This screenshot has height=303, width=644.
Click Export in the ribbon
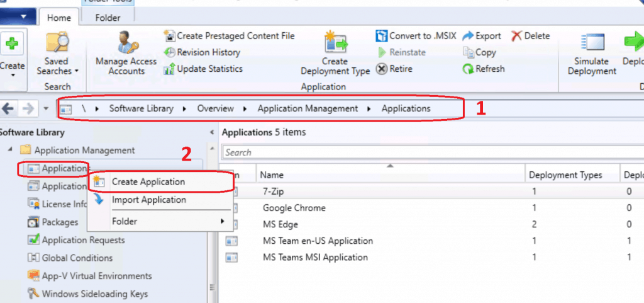coord(481,36)
